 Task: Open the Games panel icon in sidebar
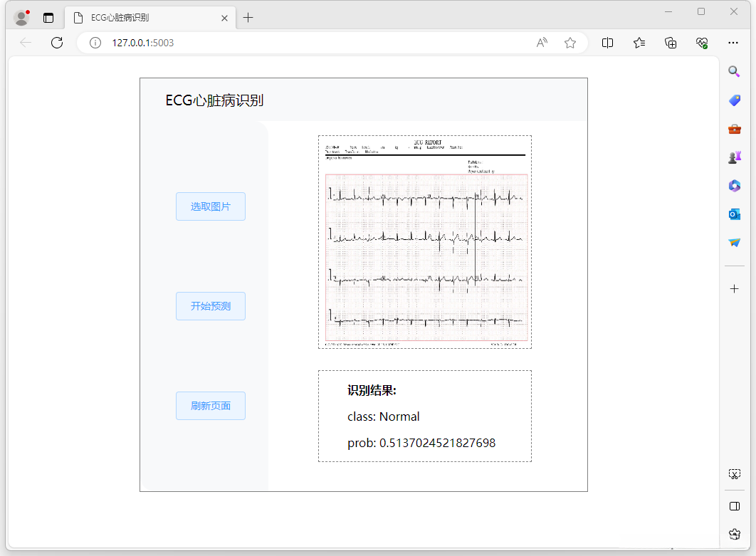(734, 157)
